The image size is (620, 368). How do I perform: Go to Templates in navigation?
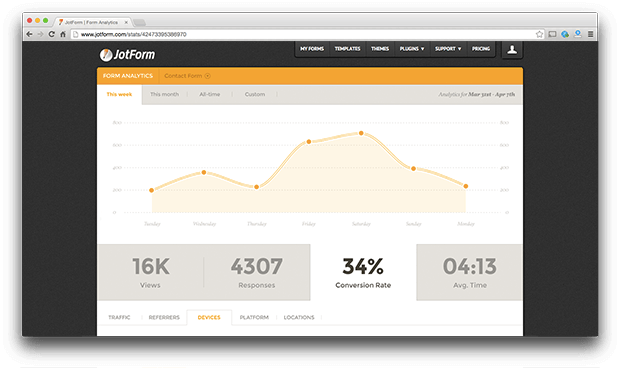[348, 49]
